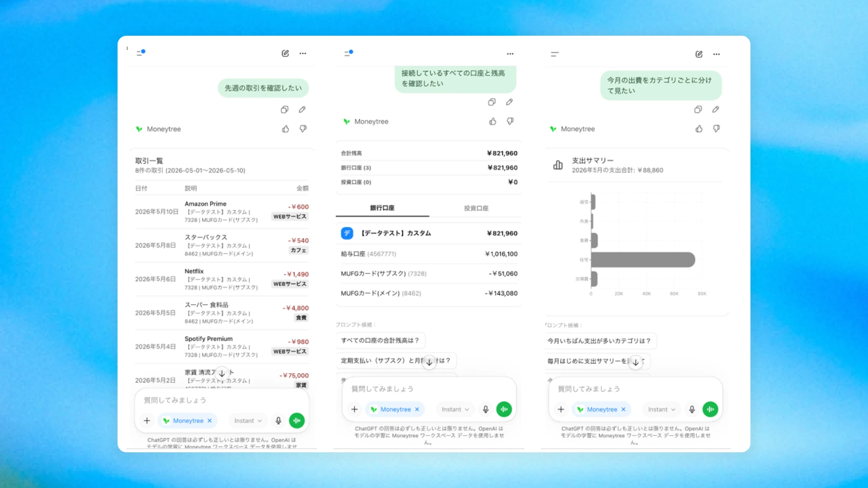Remove Moneytree chip in right composer
The width and height of the screenshot is (868, 488).
tap(623, 409)
